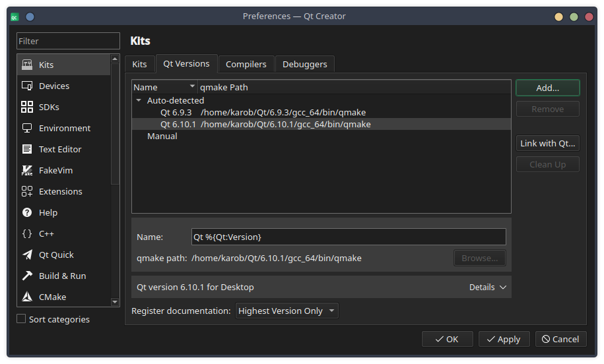Open CMake preferences
This screenshot has height=364, width=604.
click(52, 297)
